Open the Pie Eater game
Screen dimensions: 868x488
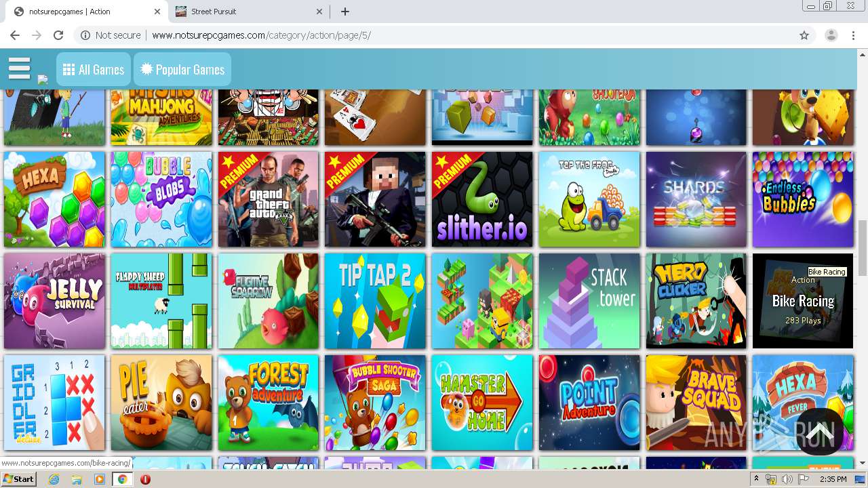[x=161, y=403]
